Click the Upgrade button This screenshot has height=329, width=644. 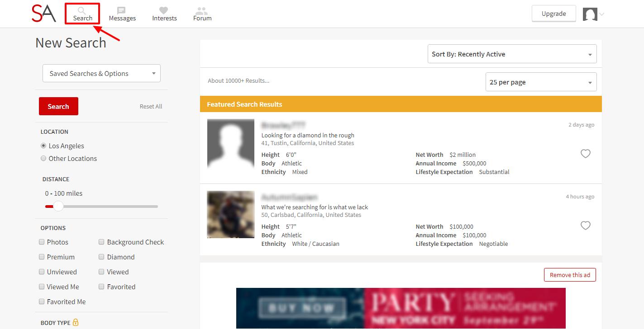pos(553,14)
